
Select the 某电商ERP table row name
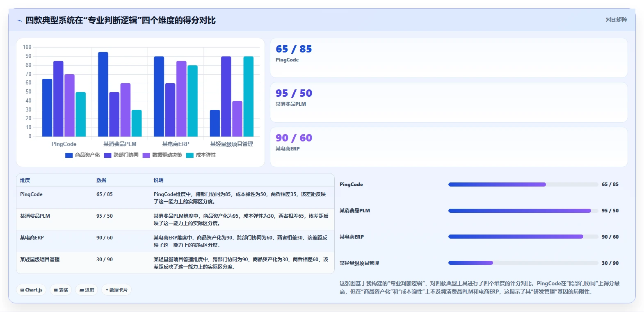(x=32, y=238)
